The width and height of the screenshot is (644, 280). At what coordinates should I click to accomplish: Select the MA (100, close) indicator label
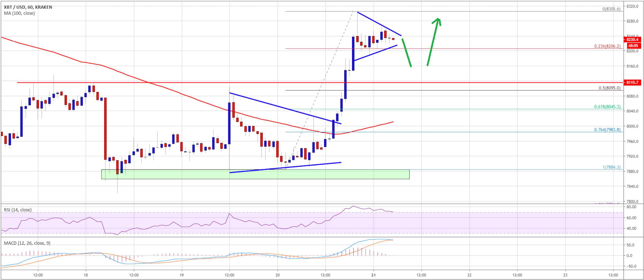[19, 13]
